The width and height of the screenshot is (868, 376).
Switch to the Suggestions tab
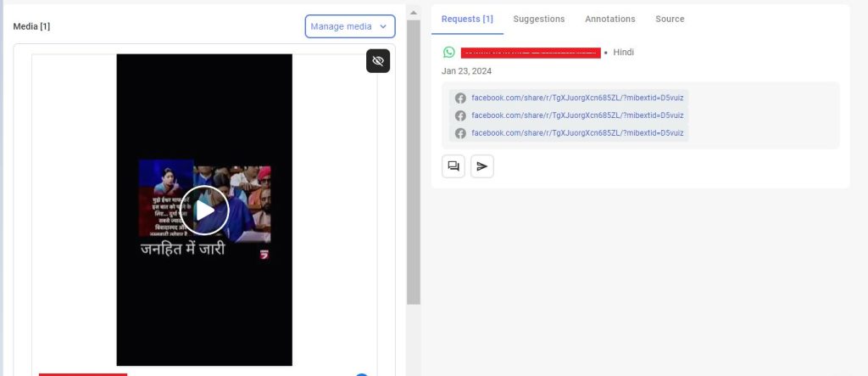point(538,19)
